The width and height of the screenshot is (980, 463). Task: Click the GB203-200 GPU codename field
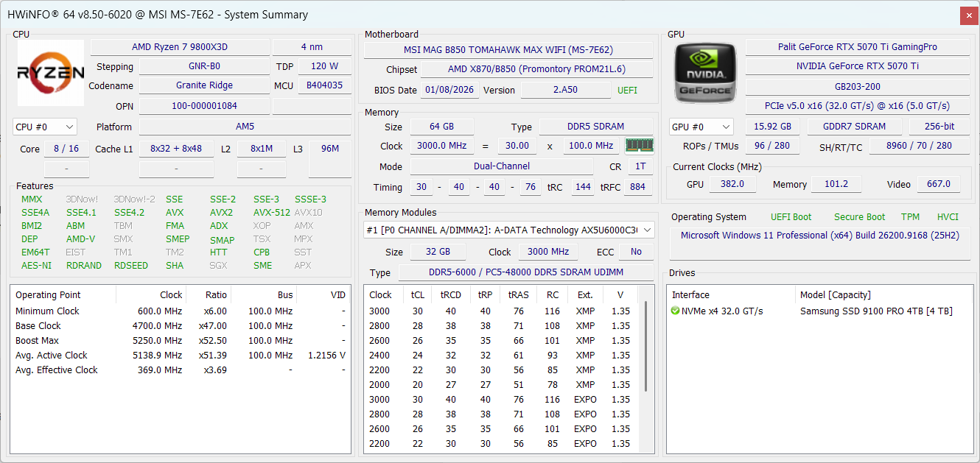pyautogui.click(x=858, y=86)
